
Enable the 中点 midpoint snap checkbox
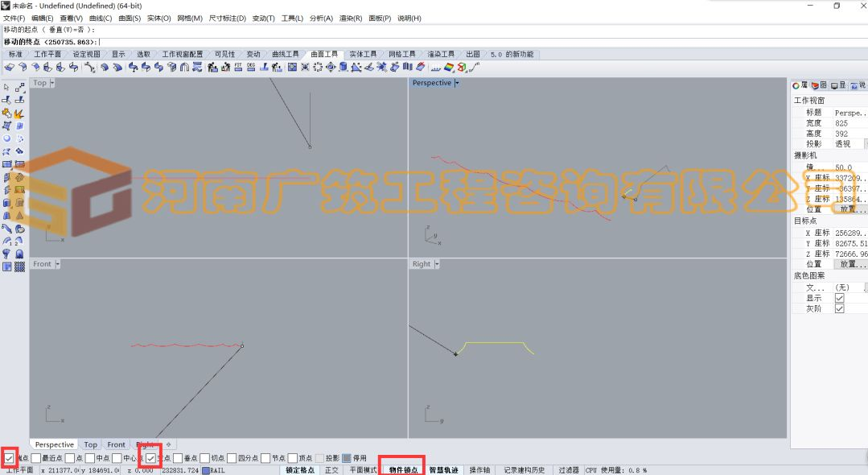pos(90,458)
